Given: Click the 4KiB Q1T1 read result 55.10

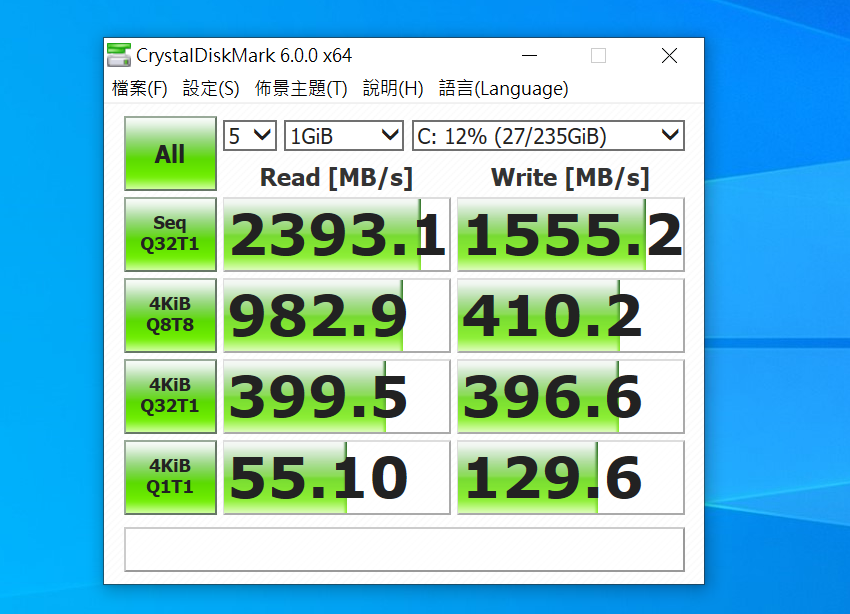Looking at the screenshot, I should coord(337,477).
